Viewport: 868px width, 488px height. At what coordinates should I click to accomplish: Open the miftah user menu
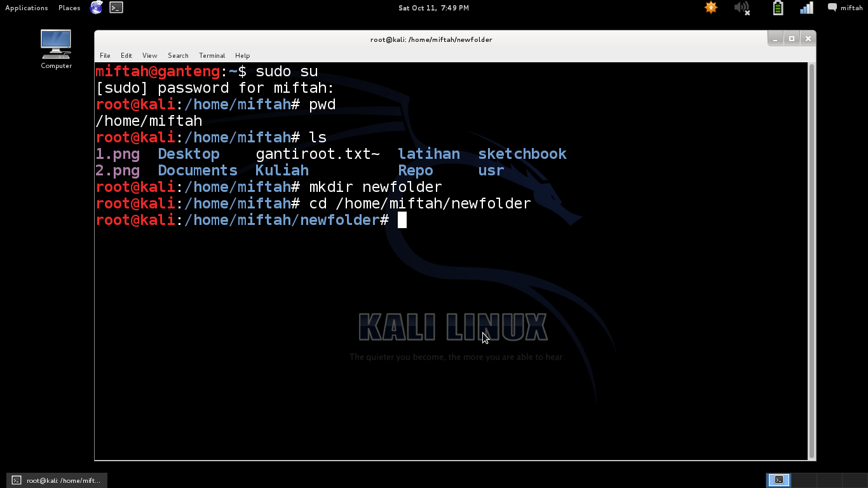pos(845,8)
